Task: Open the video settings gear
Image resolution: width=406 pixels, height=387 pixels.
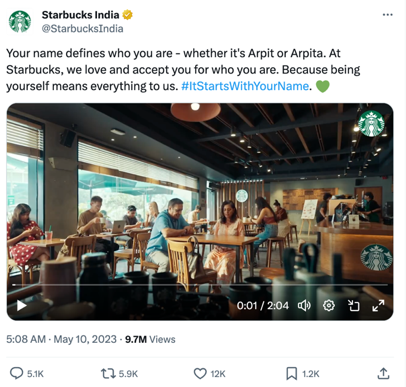Action: pyautogui.click(x=329, y=305)
